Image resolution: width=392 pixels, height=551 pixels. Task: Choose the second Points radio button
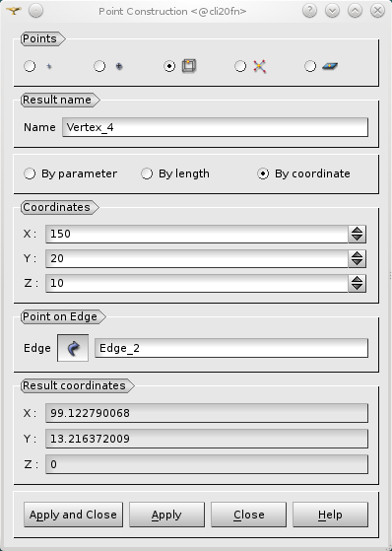coord(99,66)
